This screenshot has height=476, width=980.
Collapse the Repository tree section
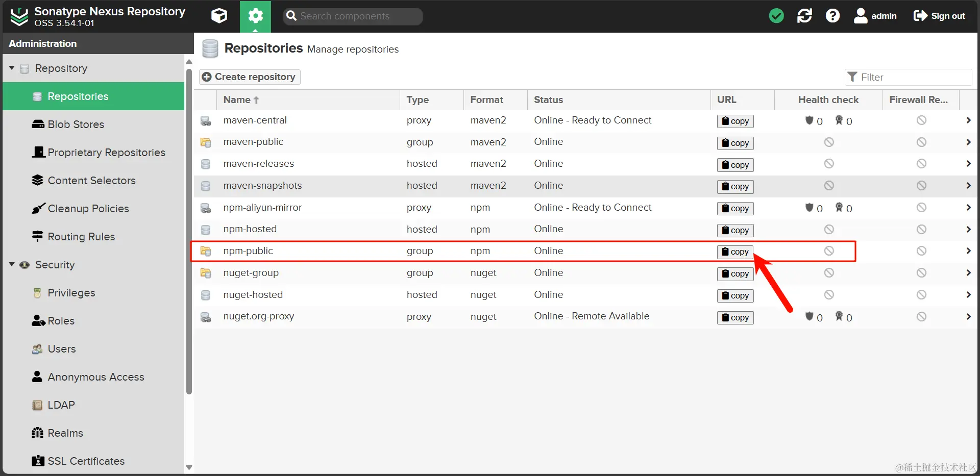tap(12, 68)
